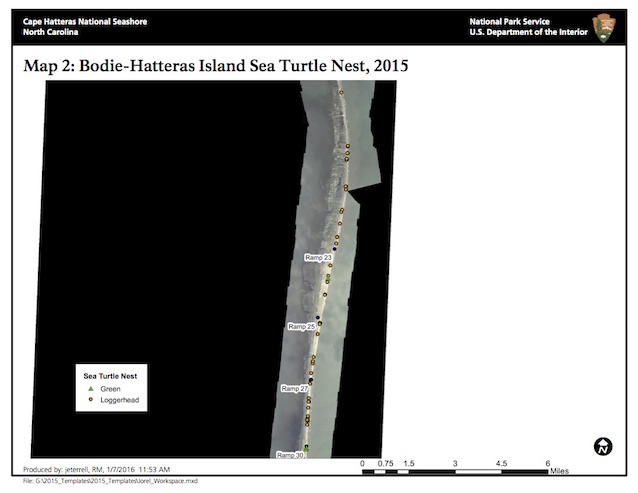Viewport: 638px width, 493px height.
Task: Click the Ramp 23 map label
Action: tap(318, 258)
